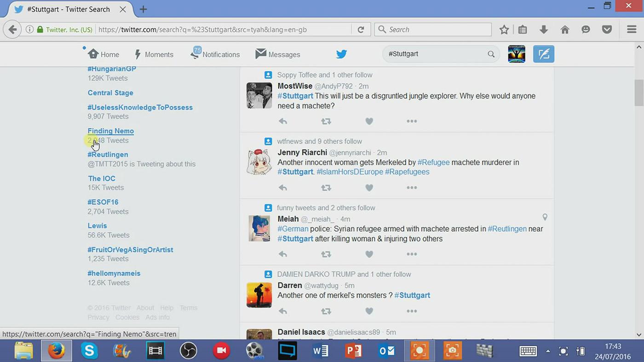Open the #hellomynameis trend
The image size is (644, 362).
pos(114,273)
